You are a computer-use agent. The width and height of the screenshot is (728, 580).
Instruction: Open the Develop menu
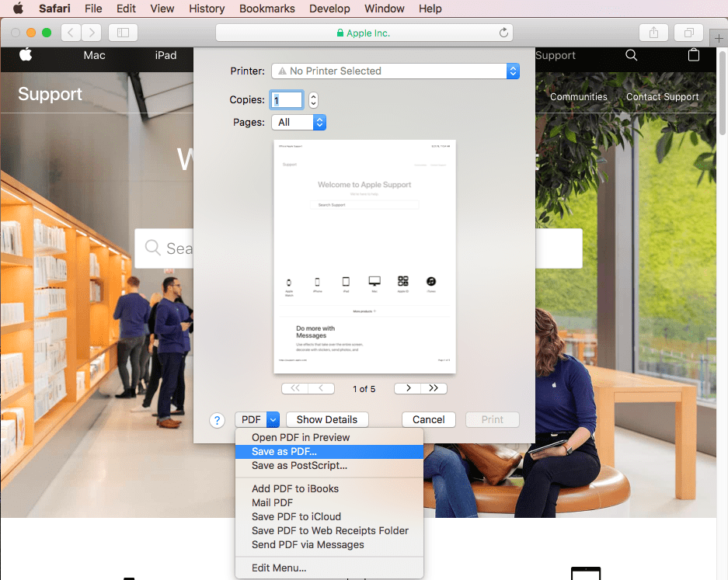[329, 9]
